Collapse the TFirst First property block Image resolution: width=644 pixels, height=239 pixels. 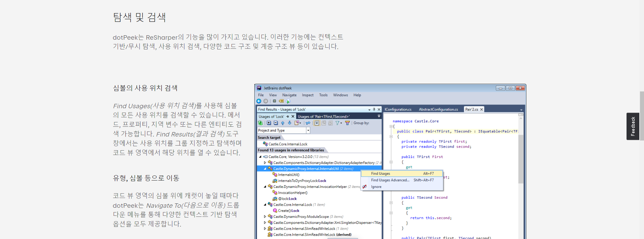tap(391, 162)
